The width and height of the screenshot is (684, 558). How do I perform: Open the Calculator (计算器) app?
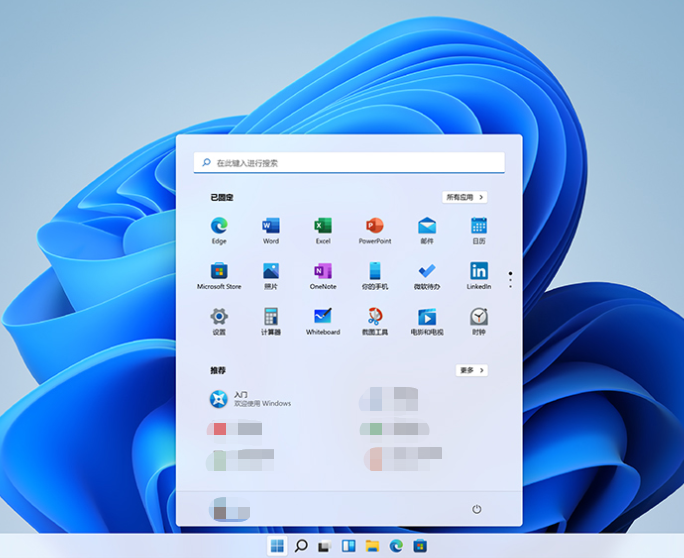tap(271, 322)
